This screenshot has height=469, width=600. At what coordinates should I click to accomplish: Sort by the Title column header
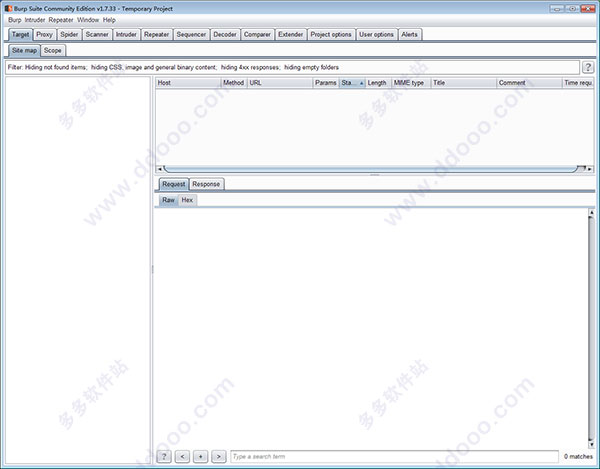[464, 83]
